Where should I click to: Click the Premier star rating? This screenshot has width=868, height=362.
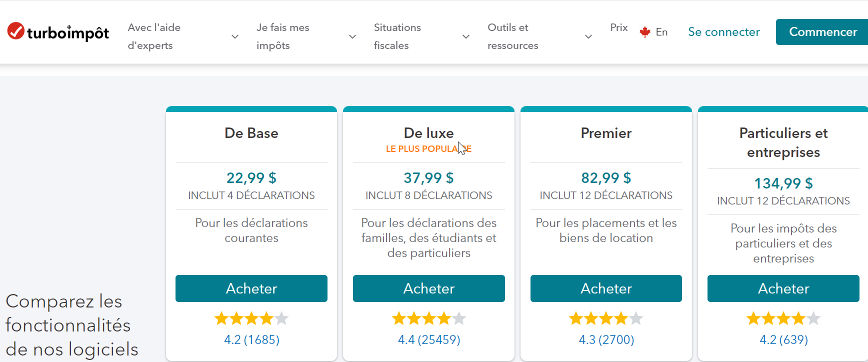click(x=606, y=318)
